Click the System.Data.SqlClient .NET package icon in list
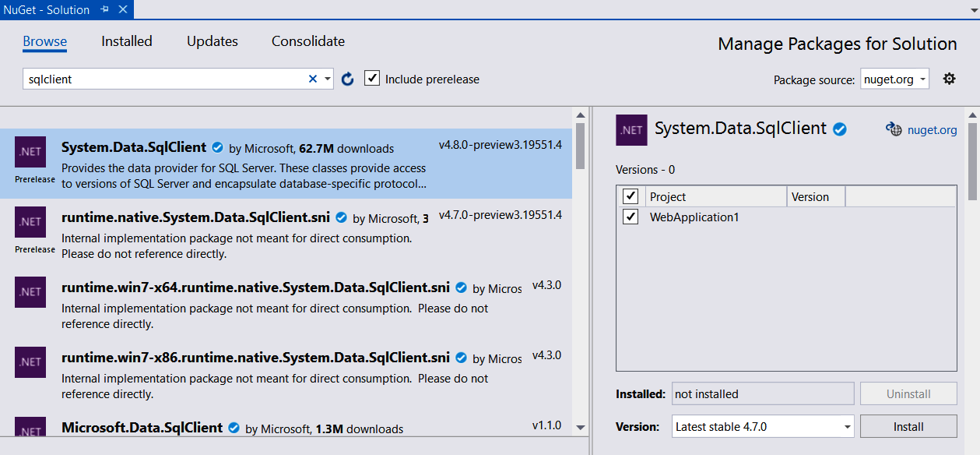The width and height of the screenshot is (980, 455). click(30, 152)
